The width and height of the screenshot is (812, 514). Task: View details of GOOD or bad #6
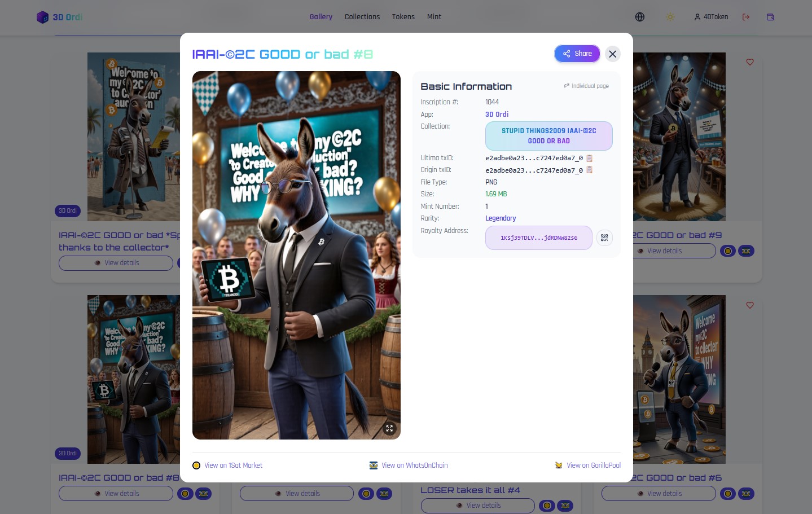(x=659, y=494)
